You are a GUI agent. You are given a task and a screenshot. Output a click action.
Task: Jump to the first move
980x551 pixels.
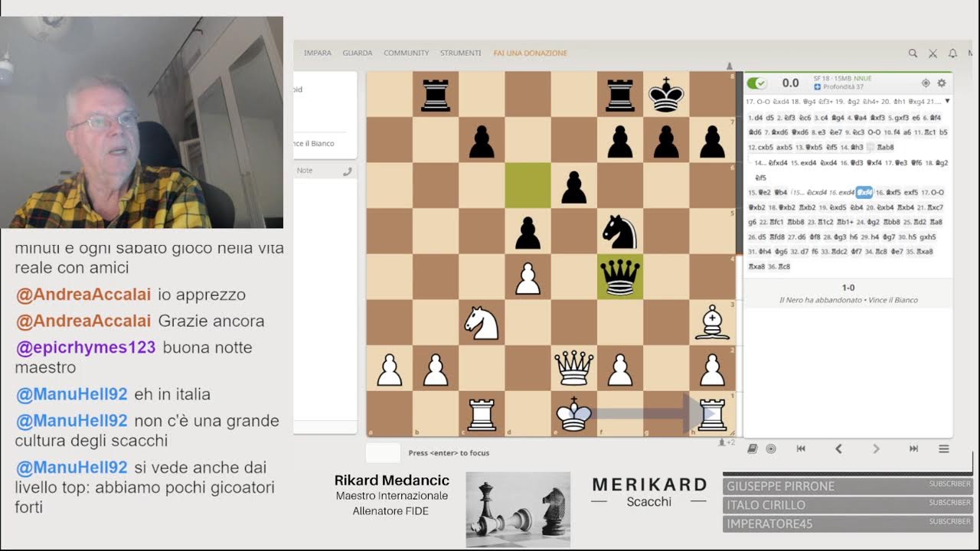tap(801, 449)
